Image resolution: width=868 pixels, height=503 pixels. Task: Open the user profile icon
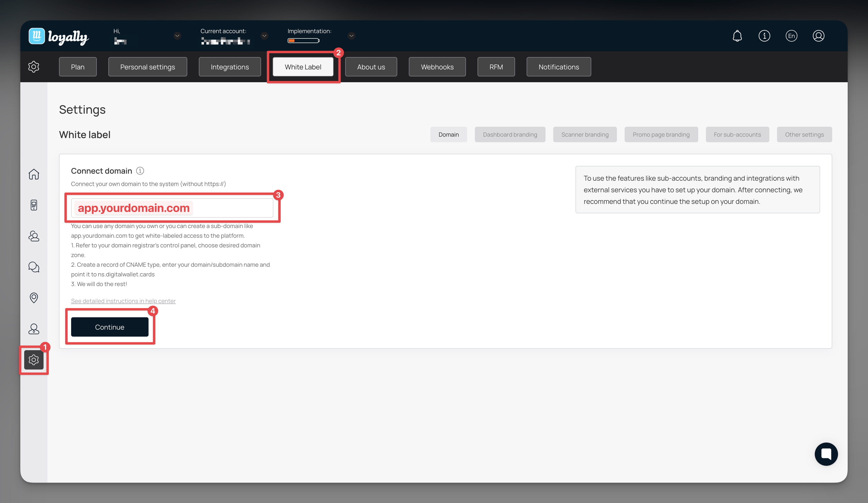(818, 36)
